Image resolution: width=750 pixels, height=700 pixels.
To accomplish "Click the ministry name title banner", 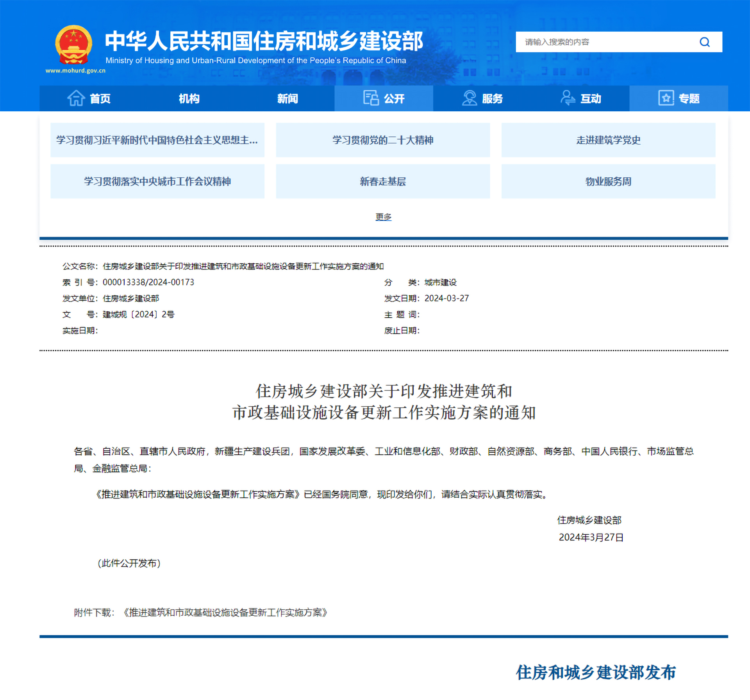I will pos(264,41).
